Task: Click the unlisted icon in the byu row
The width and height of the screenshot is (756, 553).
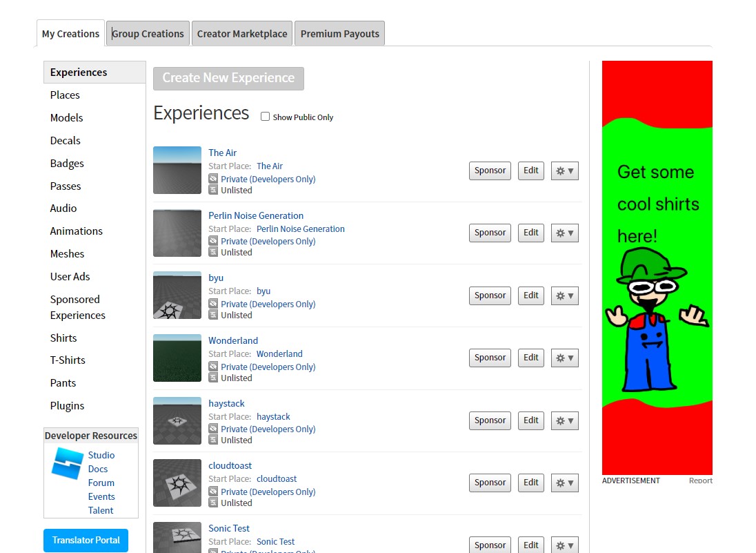Action: [x=213, y=315]
